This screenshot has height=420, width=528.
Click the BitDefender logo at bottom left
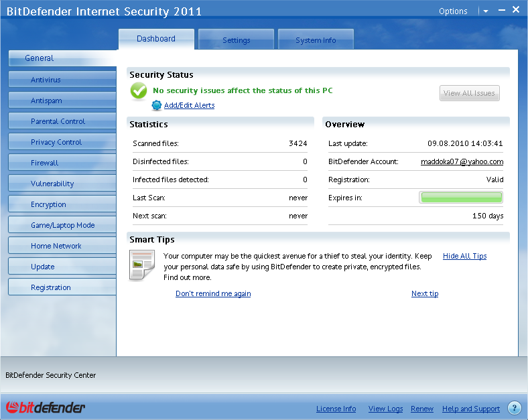pyautogui.click(x=46, y=408)
